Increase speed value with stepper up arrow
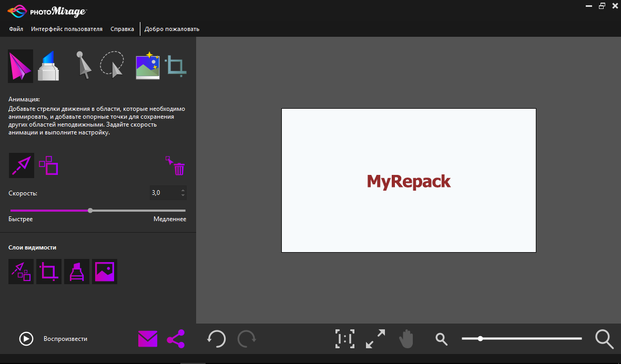The height and width of the screenshot is (364, 621). (x=182, y=190)
